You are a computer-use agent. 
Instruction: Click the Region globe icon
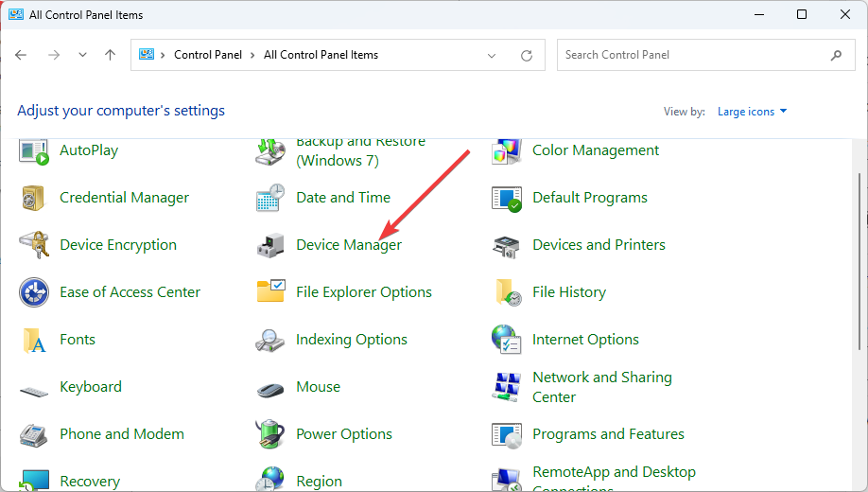[270, 479]
